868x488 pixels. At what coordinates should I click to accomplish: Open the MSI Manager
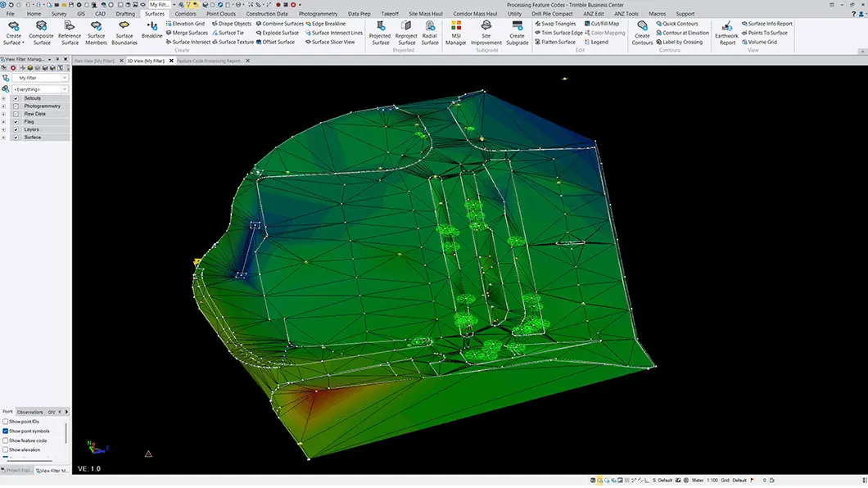tap(455, 27)
